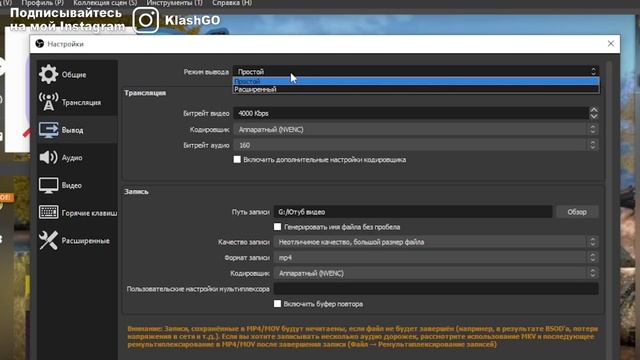Click the Пользовательские настройки мультиплексора field
The image size is (640, 360).
(436, 289)
